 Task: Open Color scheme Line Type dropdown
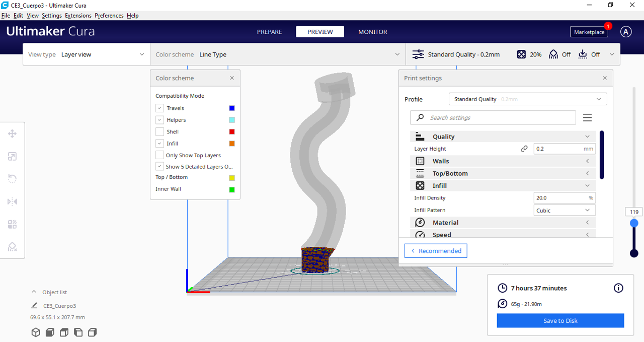click(278, 54)
